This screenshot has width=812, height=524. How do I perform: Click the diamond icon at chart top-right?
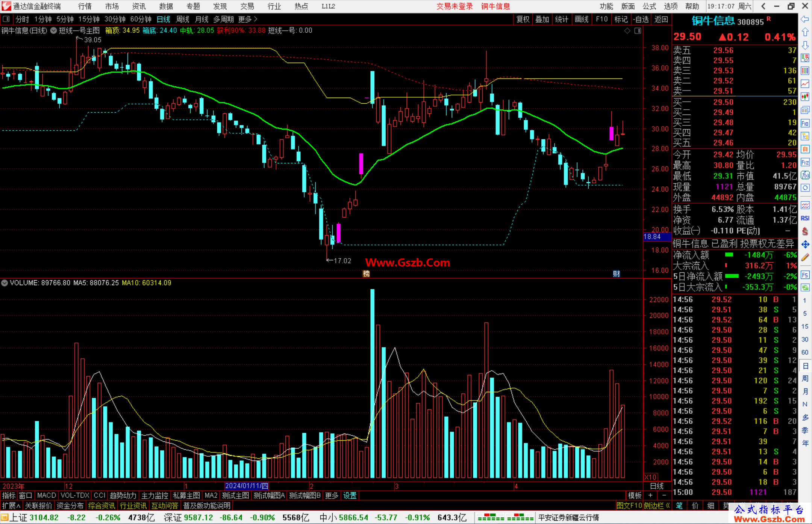[627, 31]
